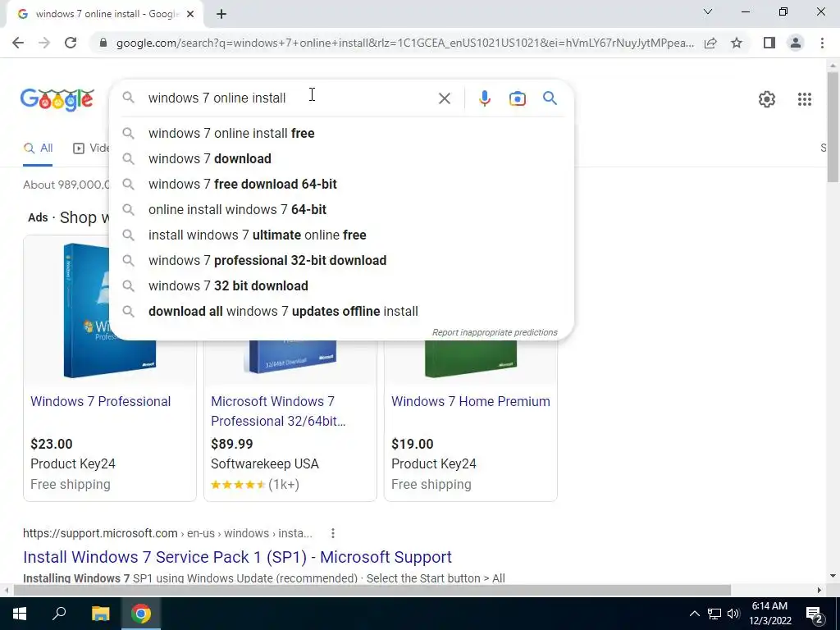Choose 'windows 7 32 bit download' suggestion
The image size is (840, 630).
click(342, 286)
